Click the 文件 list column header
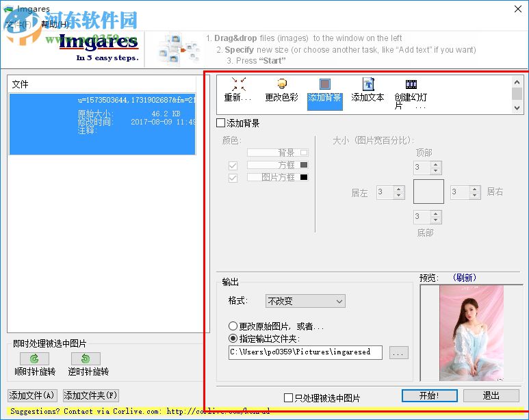 [x=102, y=84]
